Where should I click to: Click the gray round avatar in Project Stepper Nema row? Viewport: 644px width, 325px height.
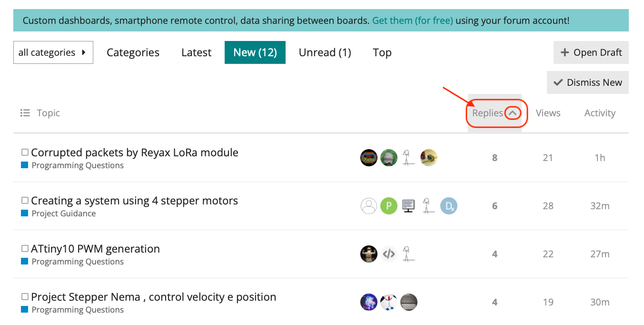[x=408, y=302]
